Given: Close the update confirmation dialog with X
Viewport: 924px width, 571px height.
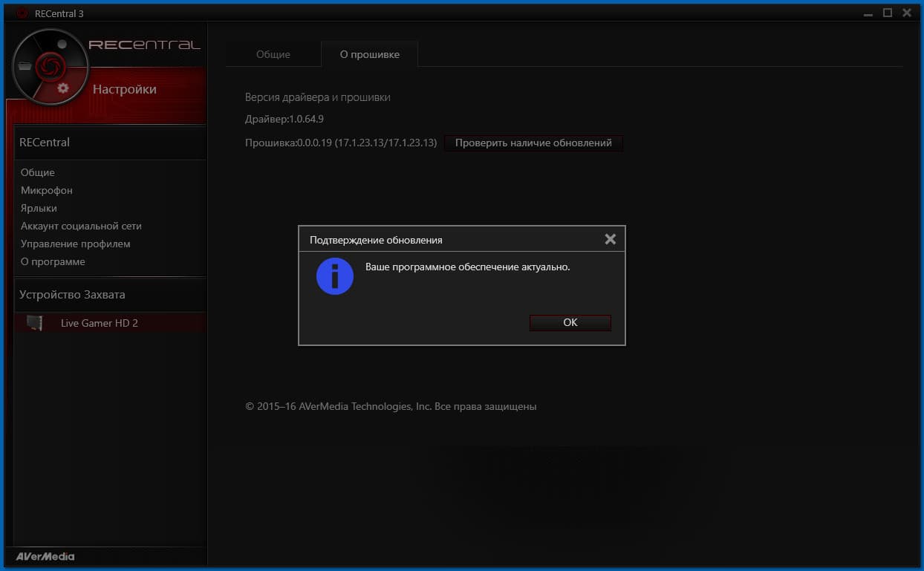Looking at the screenshot, I should (611, 239).
